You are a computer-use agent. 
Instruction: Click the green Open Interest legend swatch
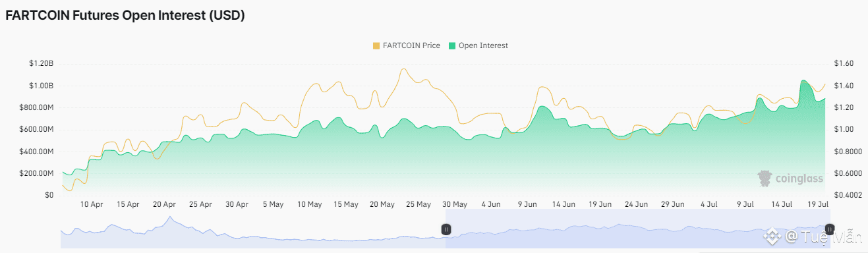coord(452,45)
